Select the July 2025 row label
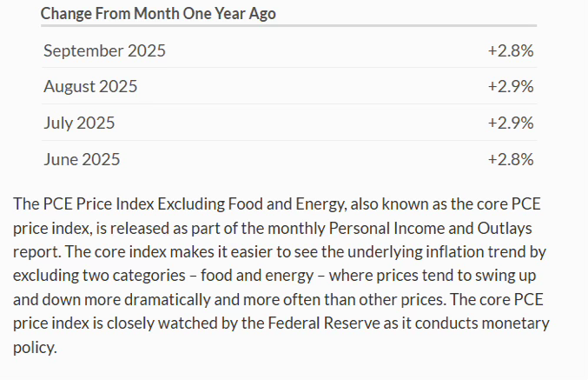The width and height of the screenshot is (588, 380). pos(79,123)
